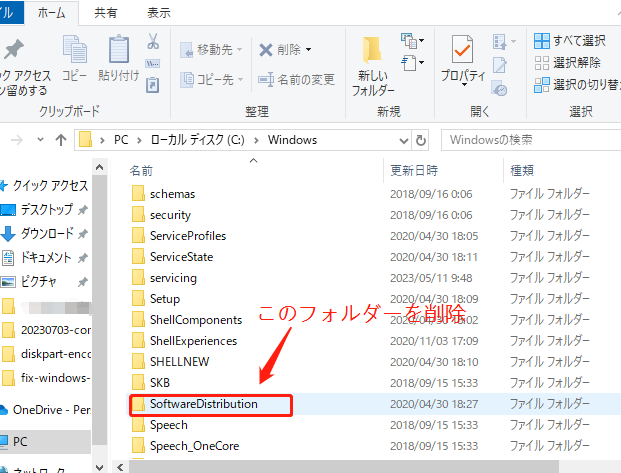The width and height of the screenshot is (621, 473).
Task: Click the Delete button in Organize group
Action: click(x=280, y=50)
